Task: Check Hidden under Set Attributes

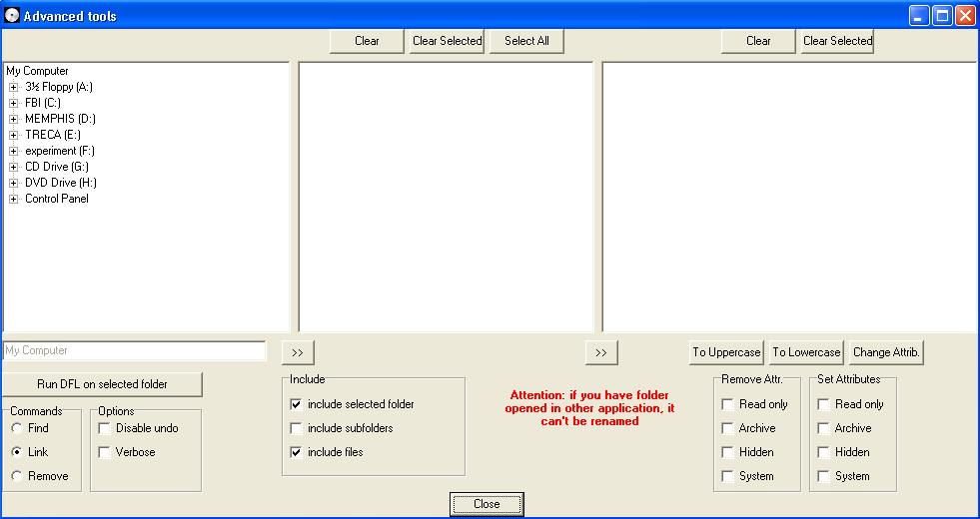Action: coord(823,452)
